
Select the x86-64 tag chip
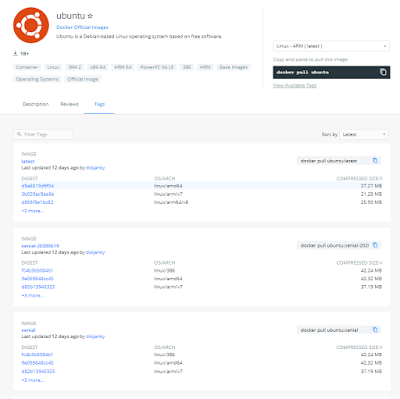click(x=98, y=67)
